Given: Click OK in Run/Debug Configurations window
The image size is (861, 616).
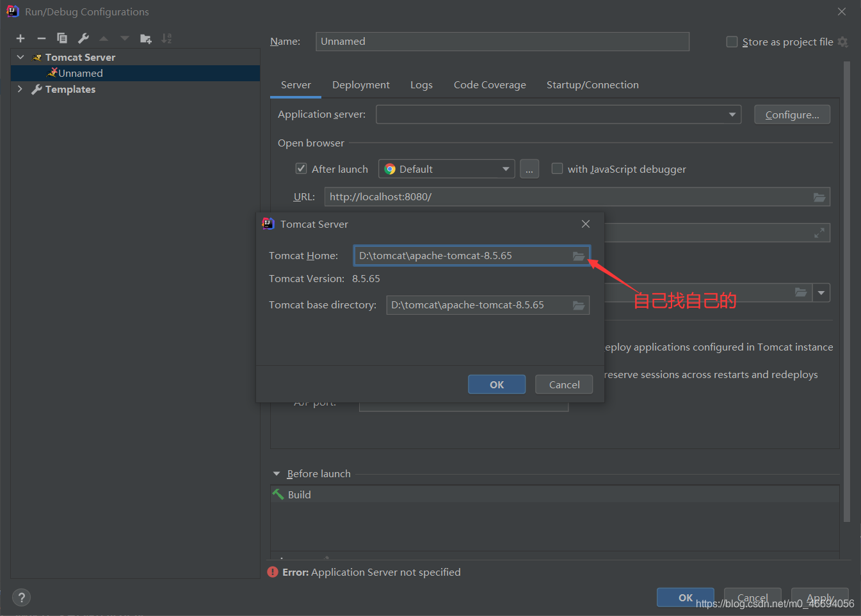Looking at the screenshot, I should pos(686,597).
